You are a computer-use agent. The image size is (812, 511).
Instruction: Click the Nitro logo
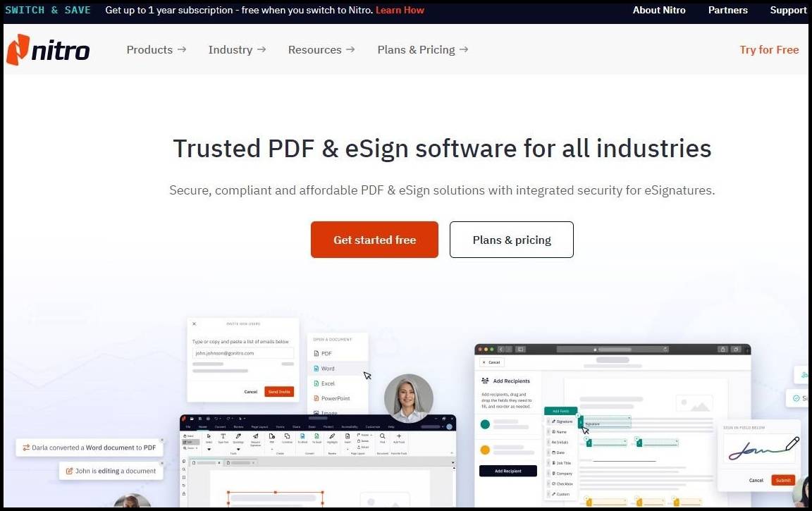coord(47,49)
